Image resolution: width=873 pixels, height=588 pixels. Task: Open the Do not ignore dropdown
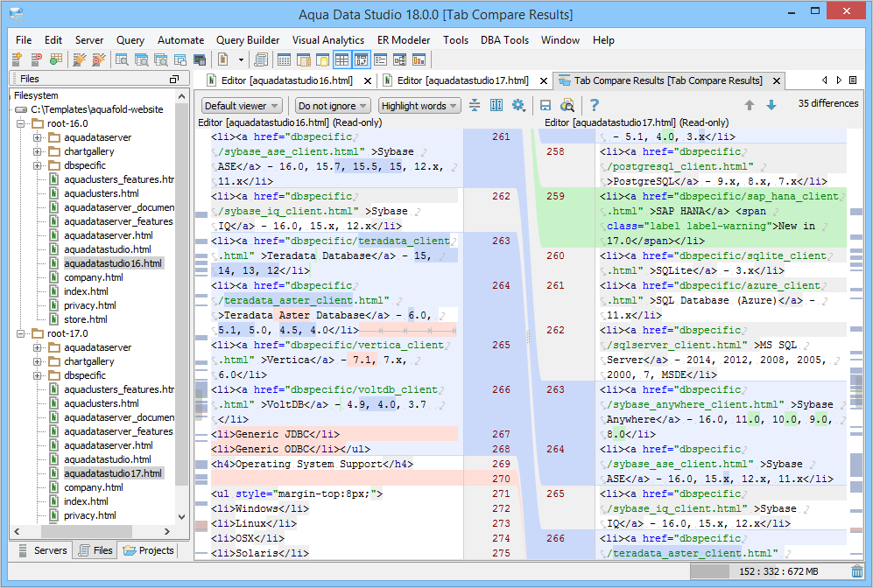point(332,106)
